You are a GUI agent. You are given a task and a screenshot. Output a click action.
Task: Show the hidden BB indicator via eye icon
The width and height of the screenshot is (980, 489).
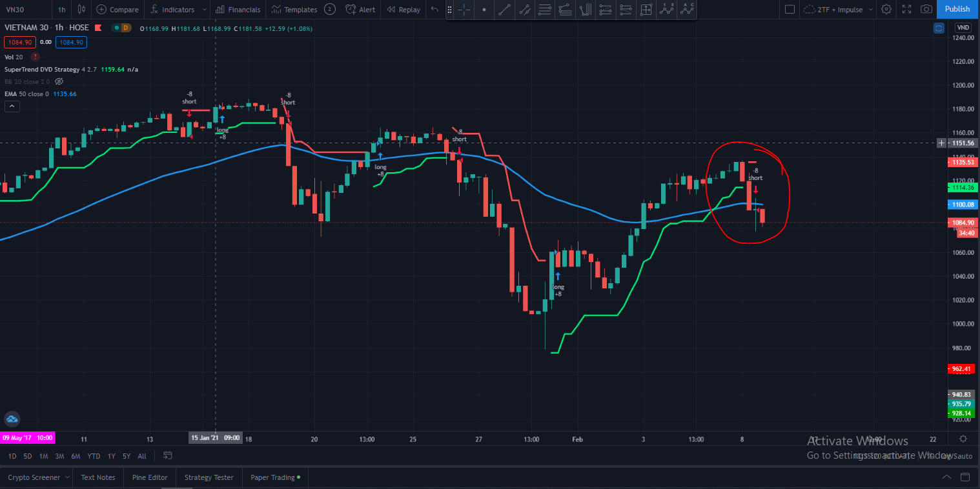[59, 81]
